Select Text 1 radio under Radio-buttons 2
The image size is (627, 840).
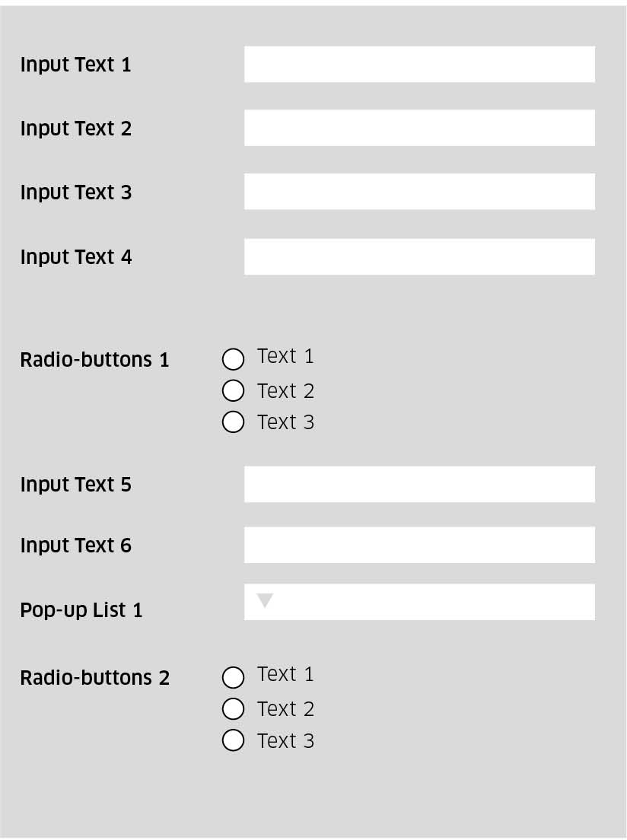point(233,676)
